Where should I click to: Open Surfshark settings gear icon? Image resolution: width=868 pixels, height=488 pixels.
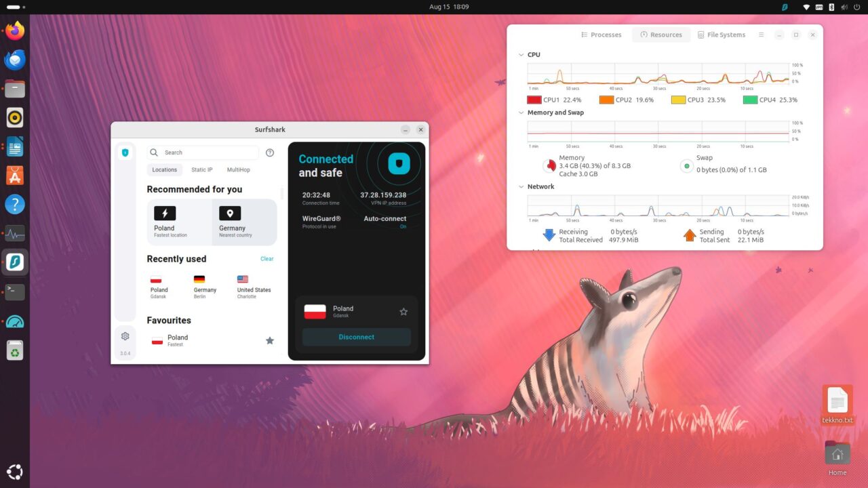(x=125, y=336)
